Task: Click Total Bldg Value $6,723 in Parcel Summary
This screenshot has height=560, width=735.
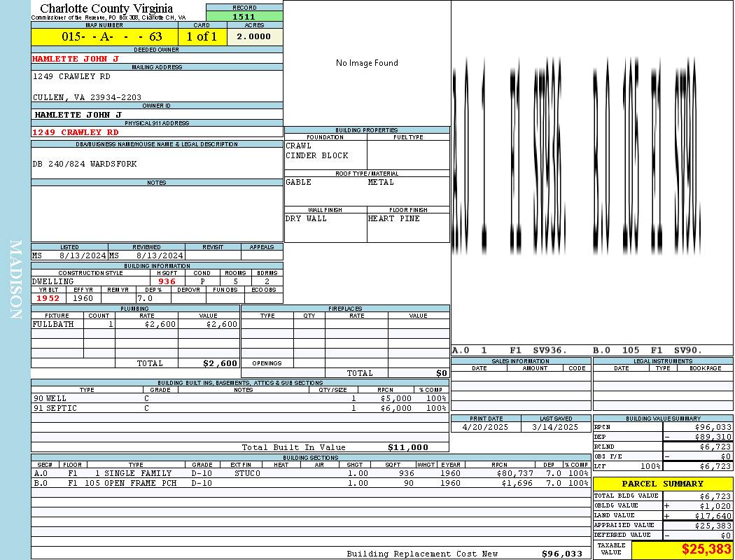Action: click(716, 496)
